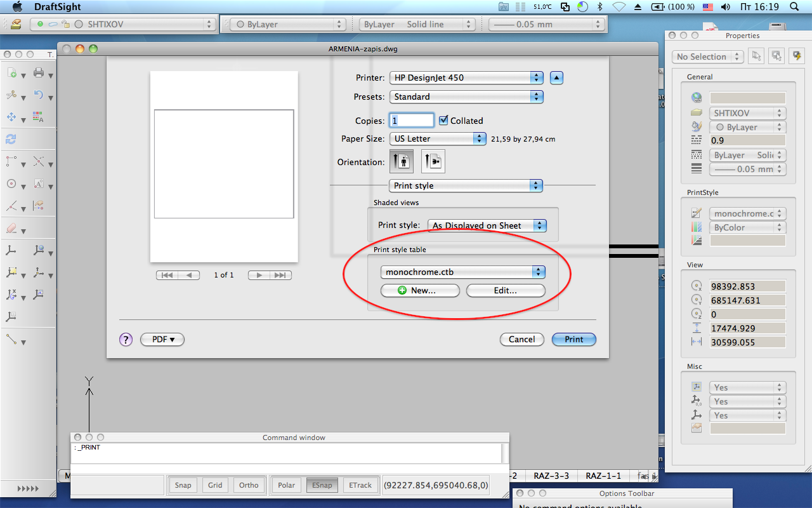Click the Print icon in the left toolbar
Viewport: 812px width, 508px height.
click(39, 73)
